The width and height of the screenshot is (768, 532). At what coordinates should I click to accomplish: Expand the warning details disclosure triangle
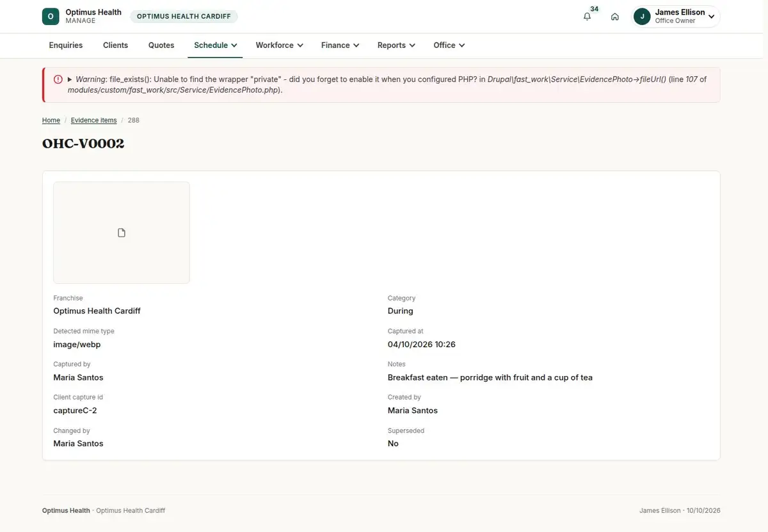pyautogui.click(x=70, y=79)
